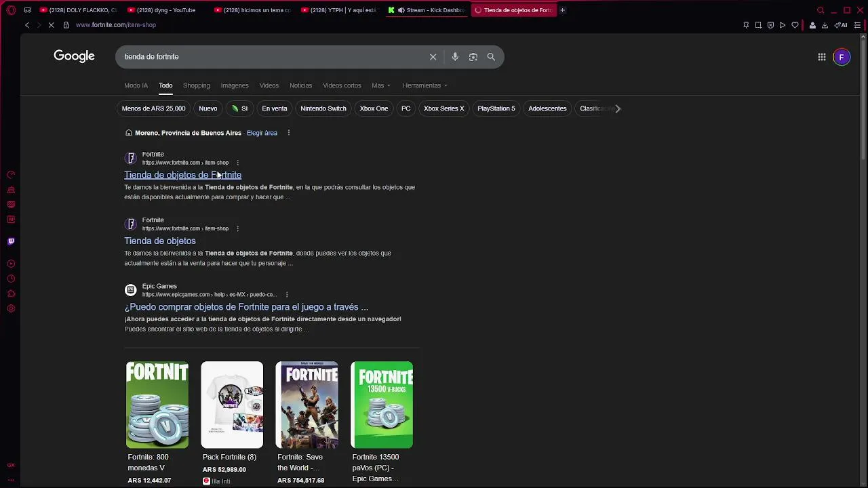Toggle the PlayStation 5 filter chip
This screenshot has height=488, width=868.
click(496, 108)
